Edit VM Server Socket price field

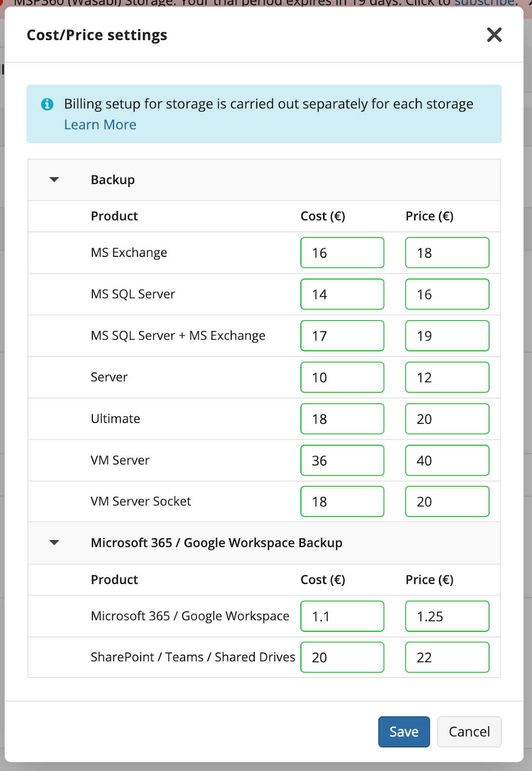click(447, 501)
